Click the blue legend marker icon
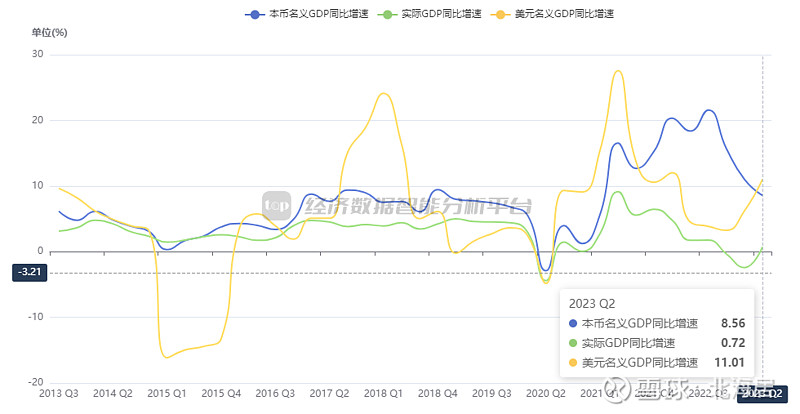This screenshot has height=414, width=800. 255,15
